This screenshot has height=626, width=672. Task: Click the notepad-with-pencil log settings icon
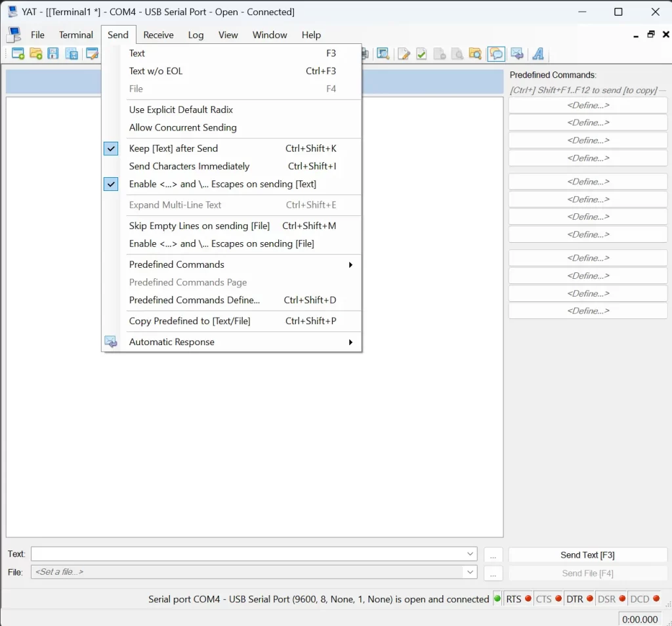404,54
